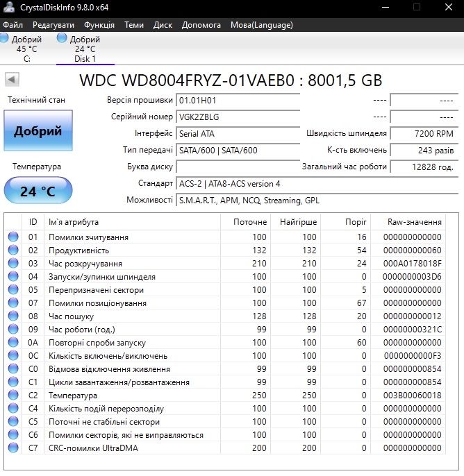Select the C: disk tab at 45 °C
This screenshot has height=476, width=464.
[x=26, y=49]
